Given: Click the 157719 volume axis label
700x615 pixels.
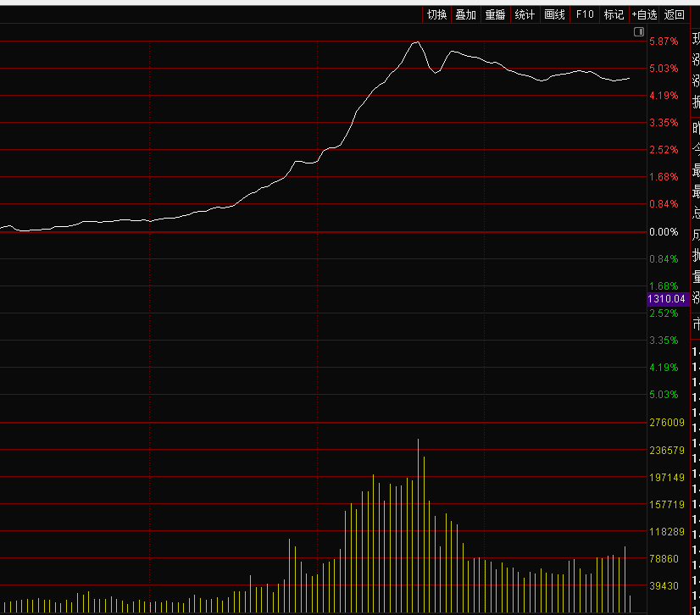Looking at the screenshot, I should 666,505.
